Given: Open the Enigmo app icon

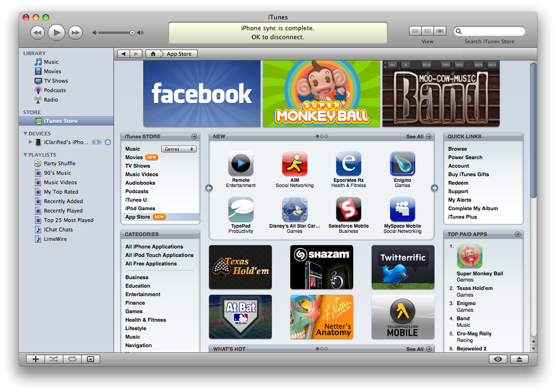Looking at the screenshot, I should [402, 163].
